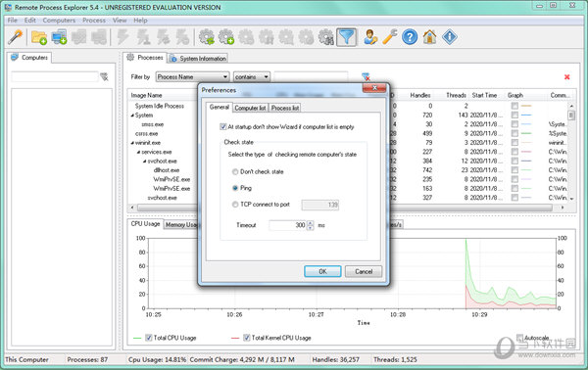Screen dimensions: 588x370
Task: Click the red X at right of filter bar
Action: (567, 76)
